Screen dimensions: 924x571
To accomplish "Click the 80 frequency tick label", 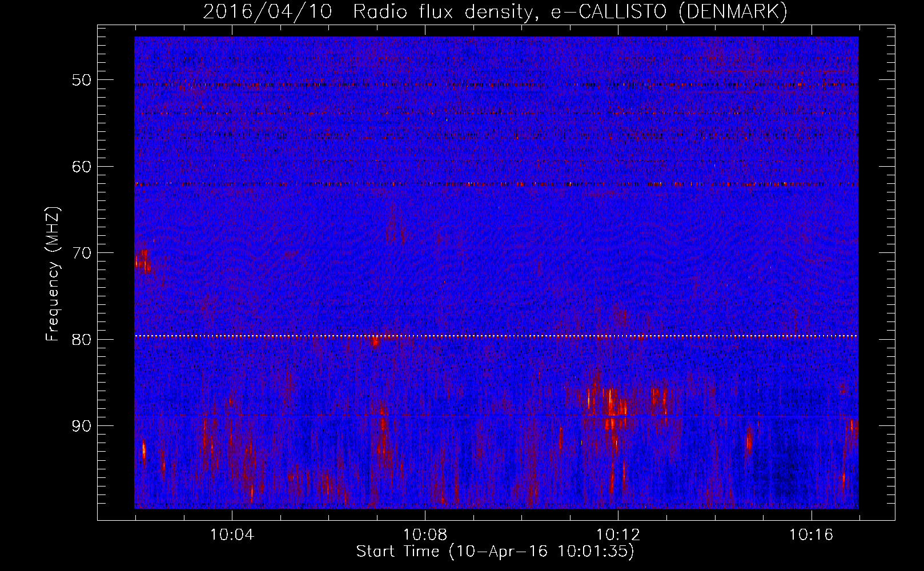I will pos(81,339).
